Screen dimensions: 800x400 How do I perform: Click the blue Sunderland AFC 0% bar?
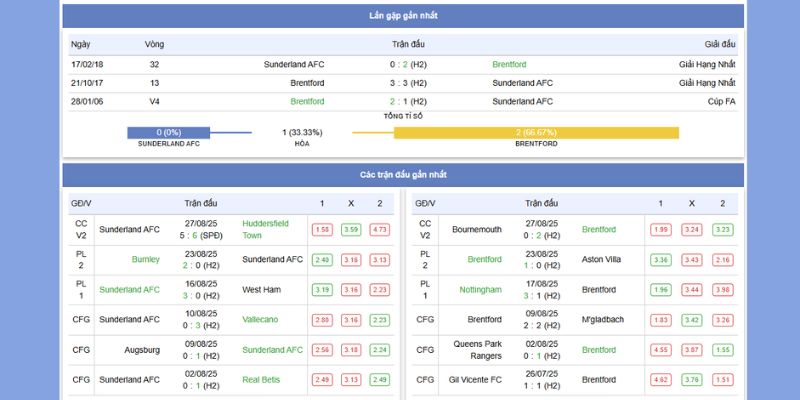pos(168,132)
